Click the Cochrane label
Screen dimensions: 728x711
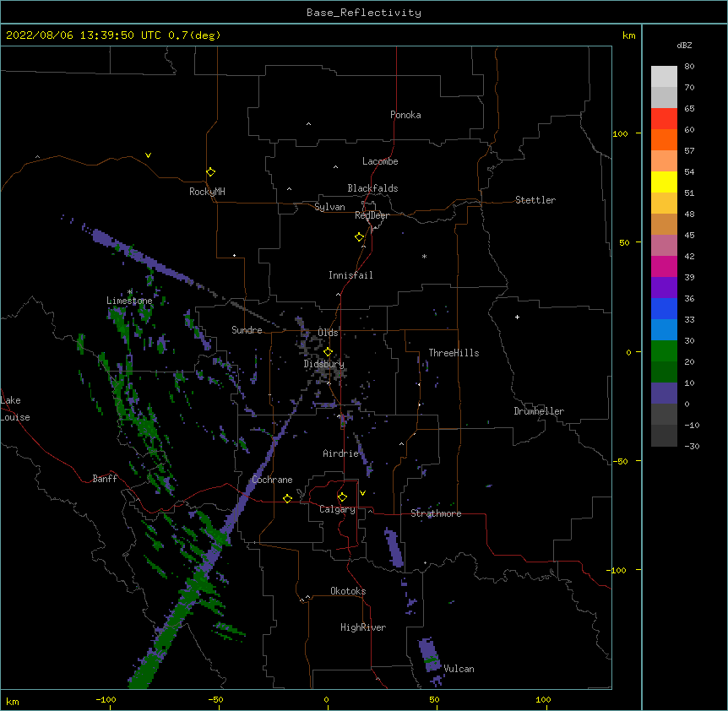tap(272, 480)
